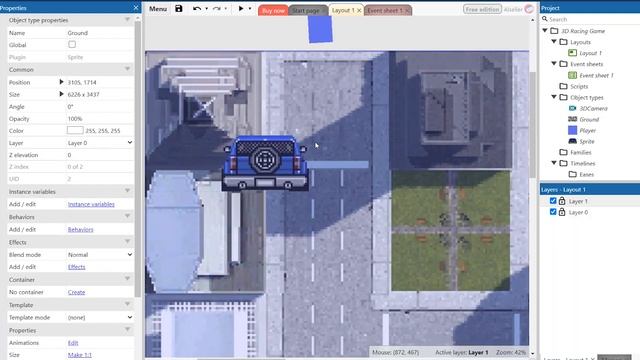640x360 pixels.
Task: Collapse the 3D Racing Game root folder
Action: click(x=545, y=31)
